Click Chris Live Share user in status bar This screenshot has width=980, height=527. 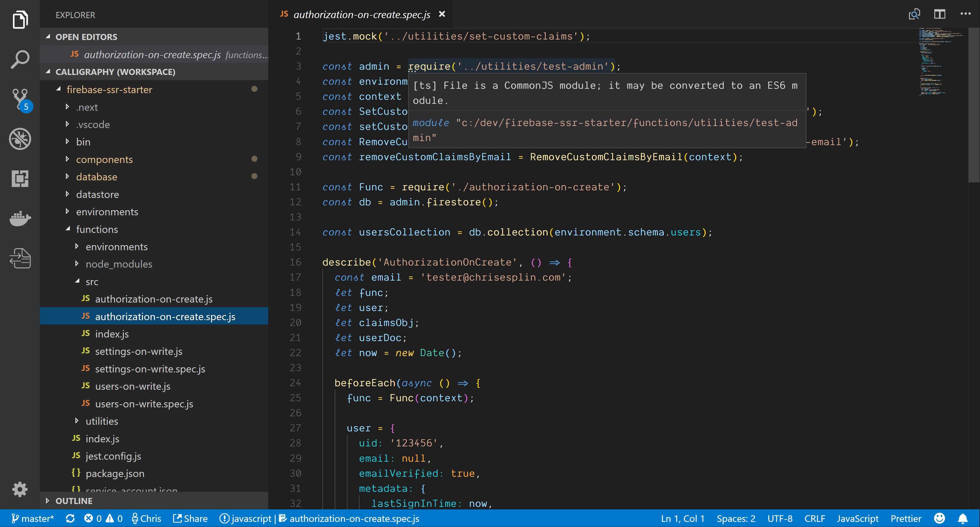click(146, 519)
